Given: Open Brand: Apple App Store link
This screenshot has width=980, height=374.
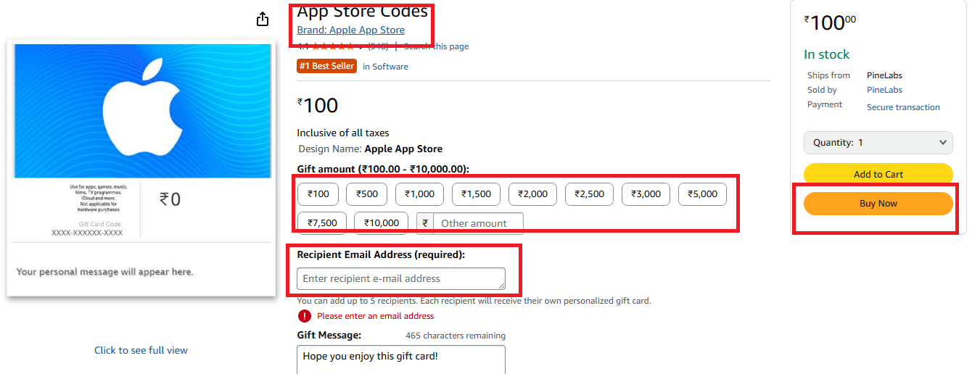Looking at the screenshot, I should point(351,30).
